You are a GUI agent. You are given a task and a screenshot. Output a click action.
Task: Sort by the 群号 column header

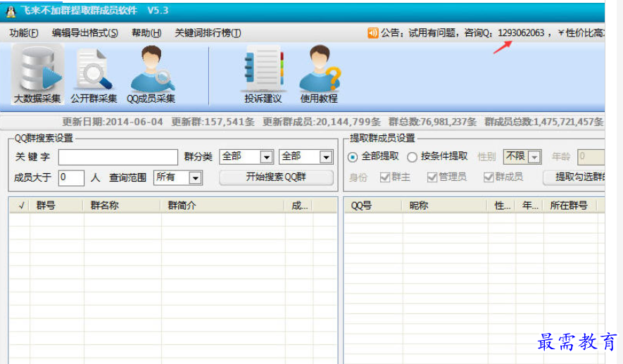pyautogui.click(x=56, y=206)
